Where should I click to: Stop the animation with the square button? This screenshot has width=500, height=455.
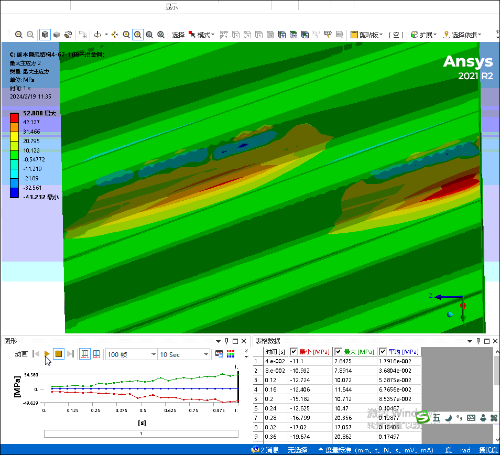point(58,354)
